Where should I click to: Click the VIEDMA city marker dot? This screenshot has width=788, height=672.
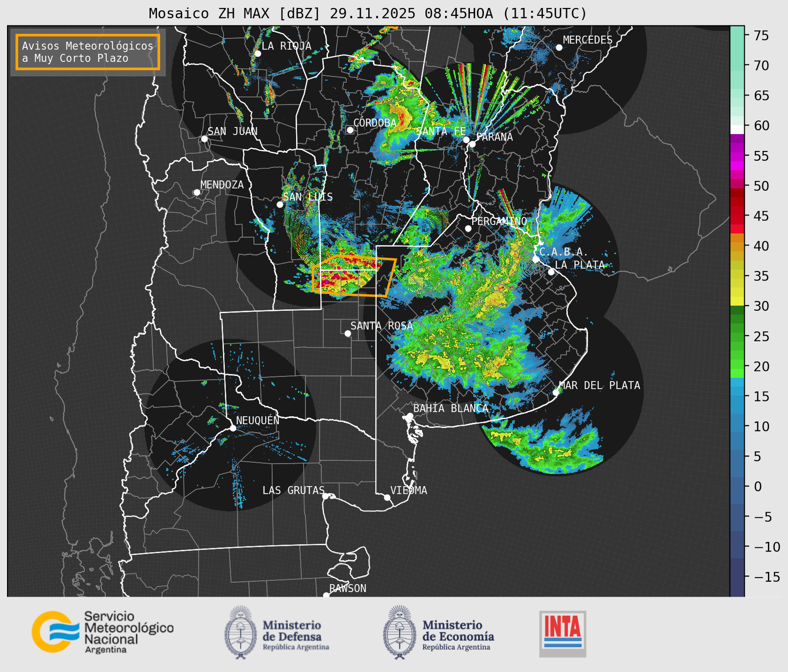[x=387, y=497]
